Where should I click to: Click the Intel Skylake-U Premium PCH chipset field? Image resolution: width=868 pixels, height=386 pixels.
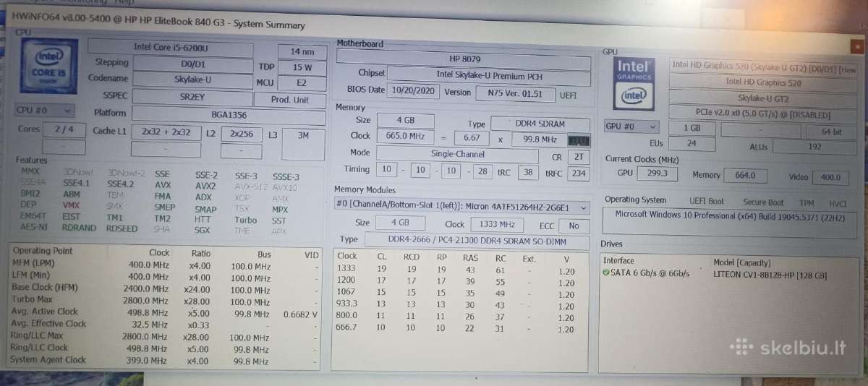tap(489, 74)
